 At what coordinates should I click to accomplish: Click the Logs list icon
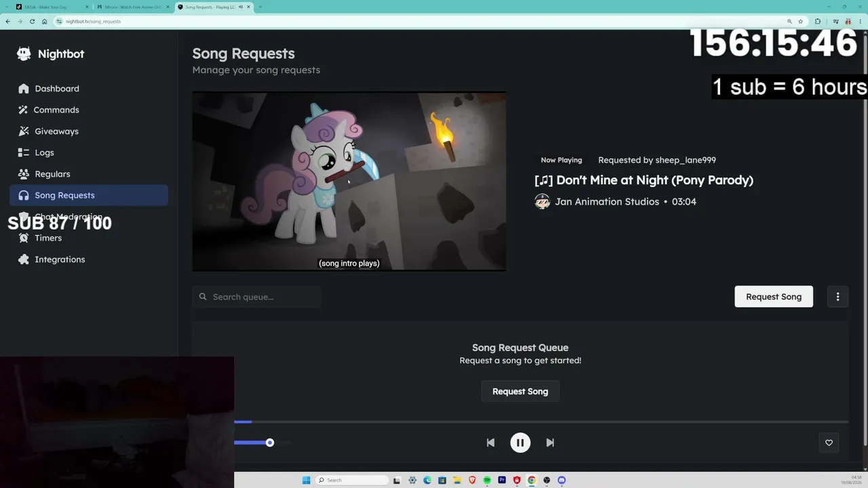(24, 152)
